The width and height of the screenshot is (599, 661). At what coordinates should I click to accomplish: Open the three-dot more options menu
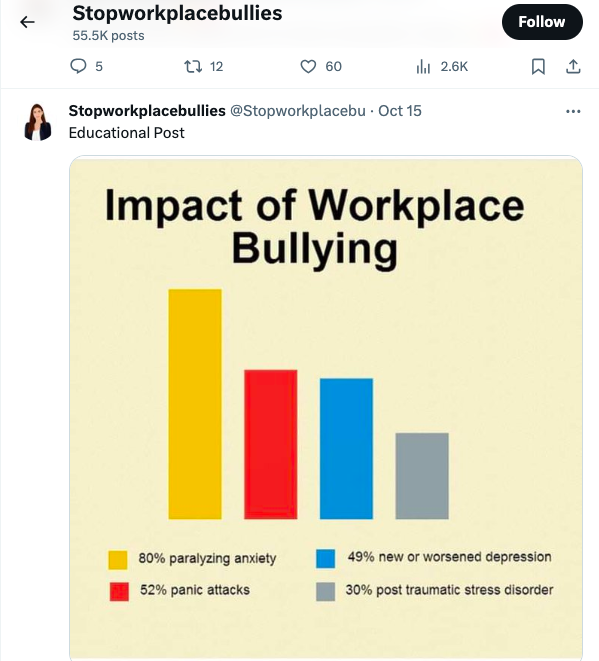pos(573,111)
